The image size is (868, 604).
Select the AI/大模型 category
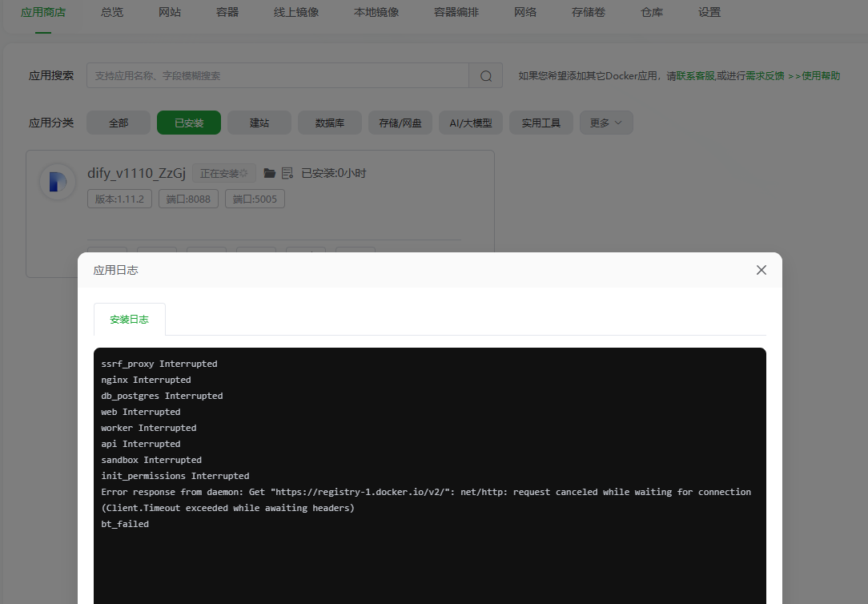[x=470, y=123]
